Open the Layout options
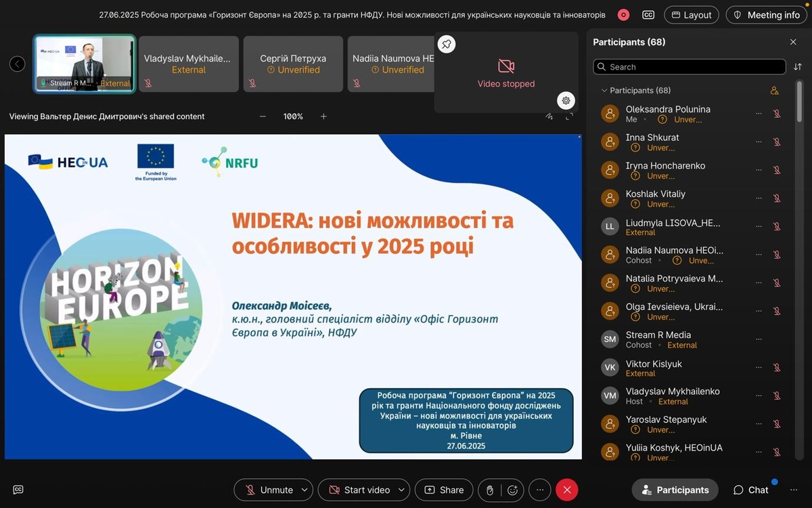The height and width of the screenshot is (508, 812). point(692,15)
